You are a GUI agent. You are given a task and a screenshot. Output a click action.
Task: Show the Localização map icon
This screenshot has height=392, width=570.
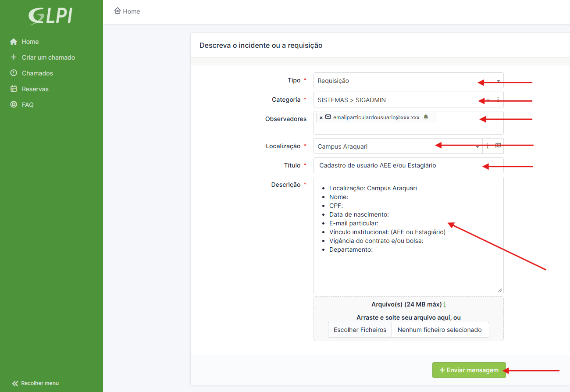pyautogui.click(x=498, y=146)
